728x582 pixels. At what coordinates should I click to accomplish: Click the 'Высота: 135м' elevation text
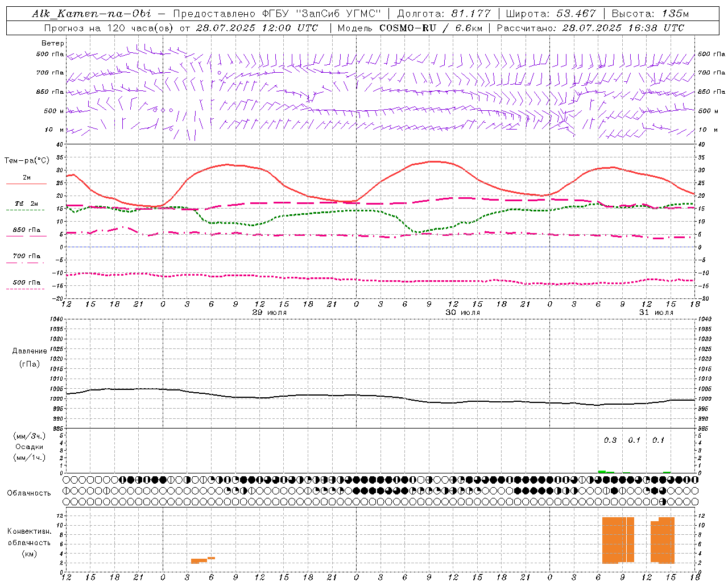(x=650, y=14)
